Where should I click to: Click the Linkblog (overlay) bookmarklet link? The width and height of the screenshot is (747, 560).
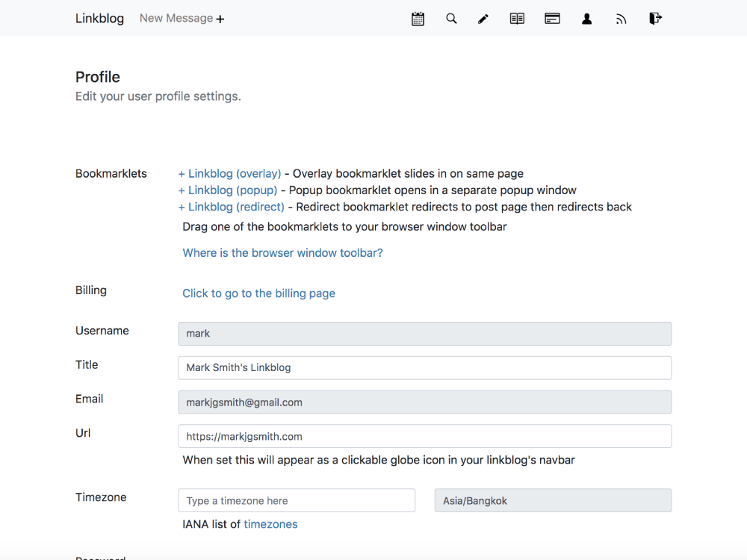coord(229,174)
